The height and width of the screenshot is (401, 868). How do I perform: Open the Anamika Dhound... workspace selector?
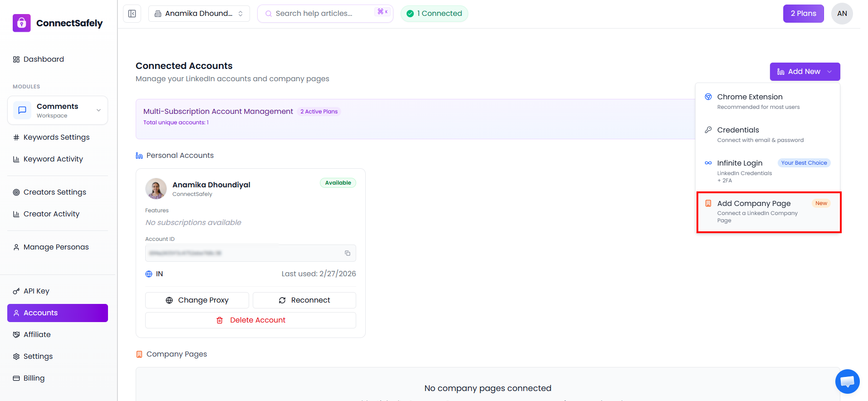pos(199,14)
